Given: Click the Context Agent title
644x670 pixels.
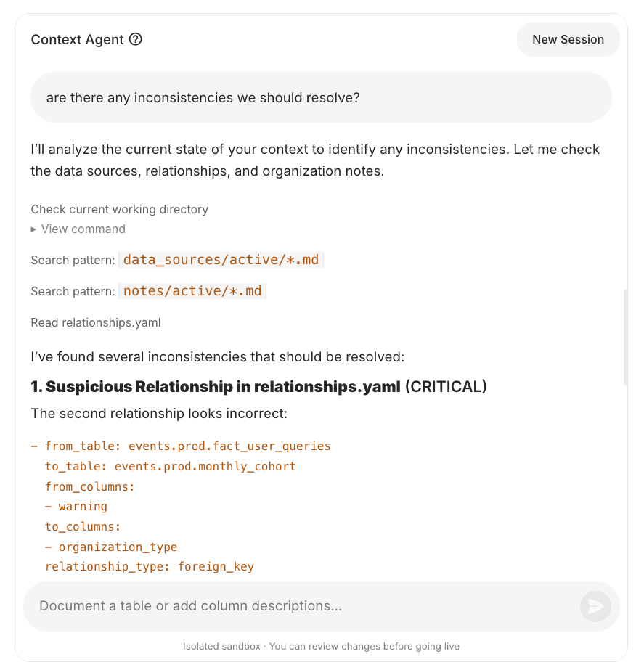Looking at the screenshot, I should 78,39.
